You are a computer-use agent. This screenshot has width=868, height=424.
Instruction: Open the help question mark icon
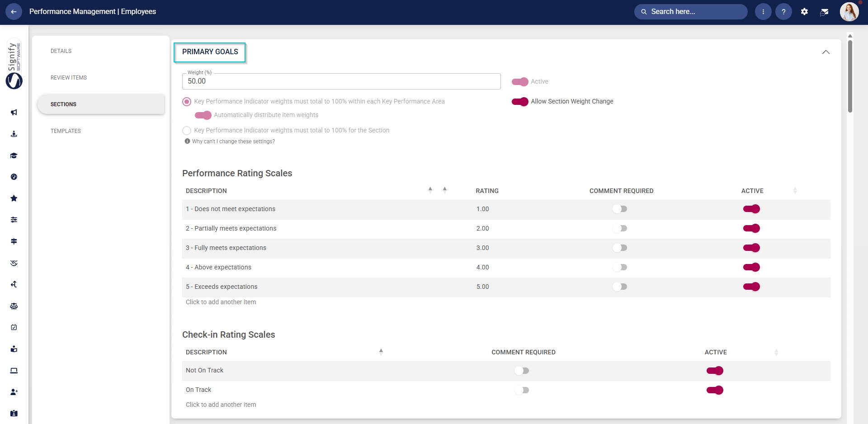click(x=783, y=12)
